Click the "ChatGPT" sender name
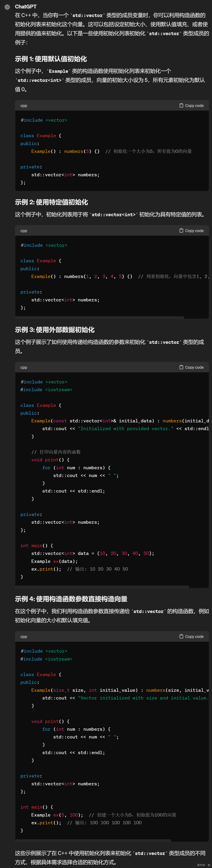This screenshot has width=212, height=868. tap(26, 6)
